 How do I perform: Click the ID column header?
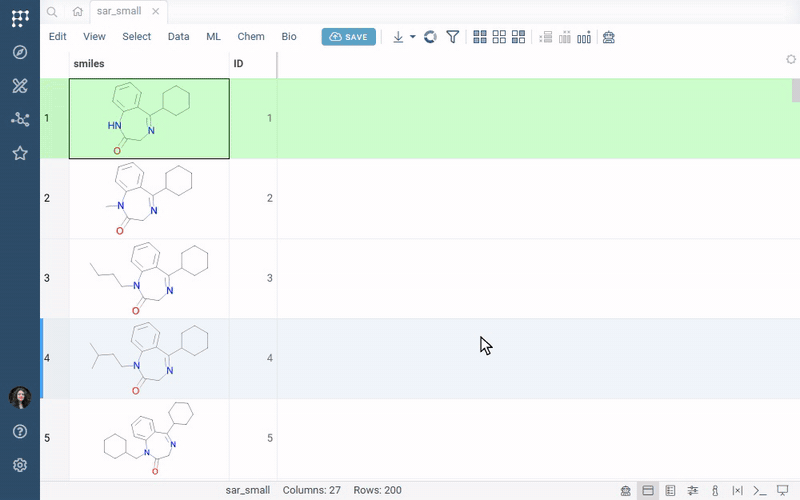click(x=254, y=64)
